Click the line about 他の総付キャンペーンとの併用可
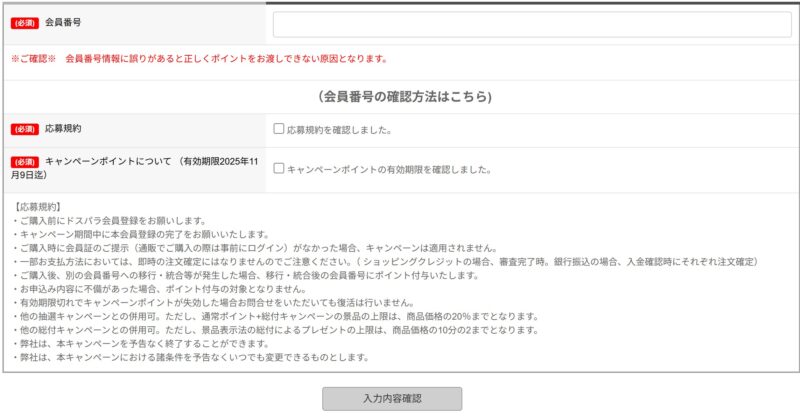 (276, 330)
